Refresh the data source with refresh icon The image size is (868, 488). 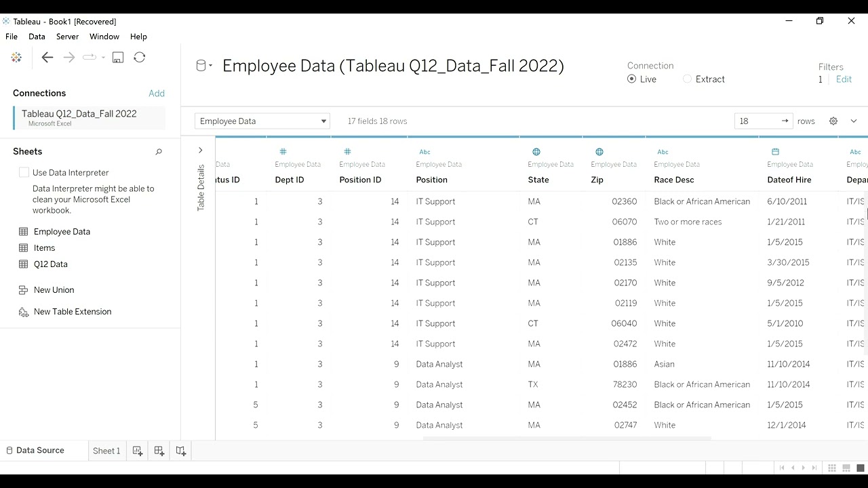(x=140, y=58)
